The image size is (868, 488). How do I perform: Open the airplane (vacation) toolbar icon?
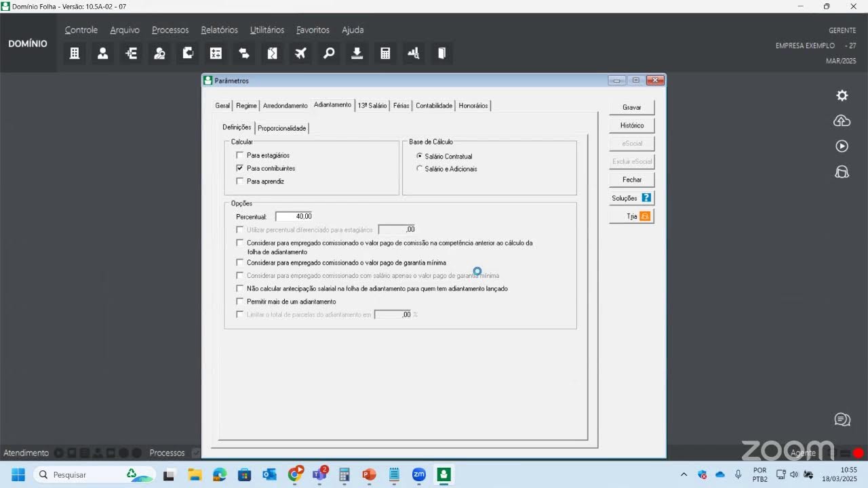click(x=301, y=54)
